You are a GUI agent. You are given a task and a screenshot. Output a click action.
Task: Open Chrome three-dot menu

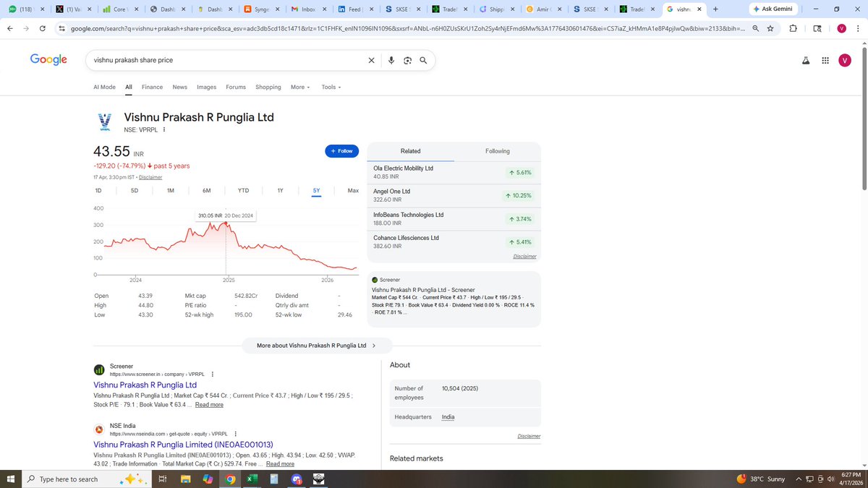pyautogui.click(x=858, y=28)
